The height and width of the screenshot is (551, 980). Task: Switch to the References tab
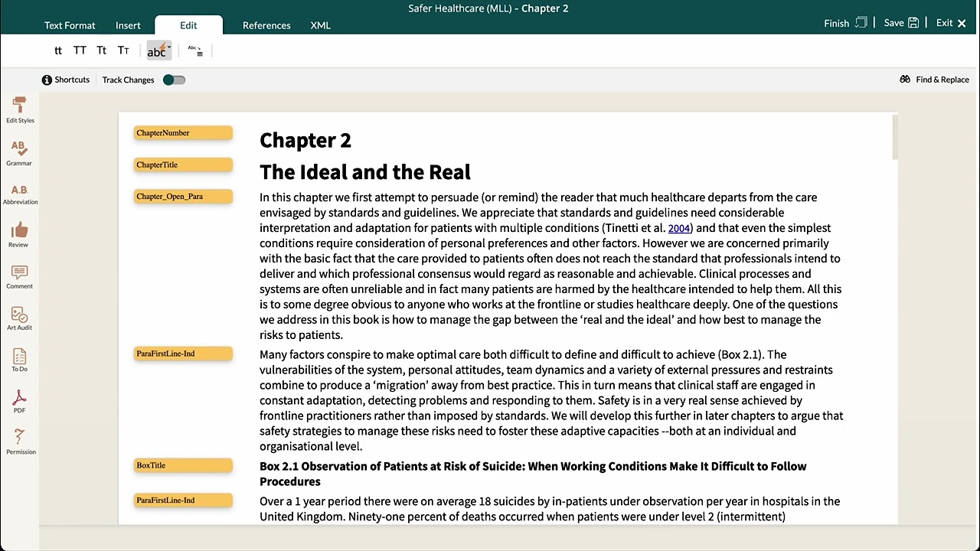point(266,25)
